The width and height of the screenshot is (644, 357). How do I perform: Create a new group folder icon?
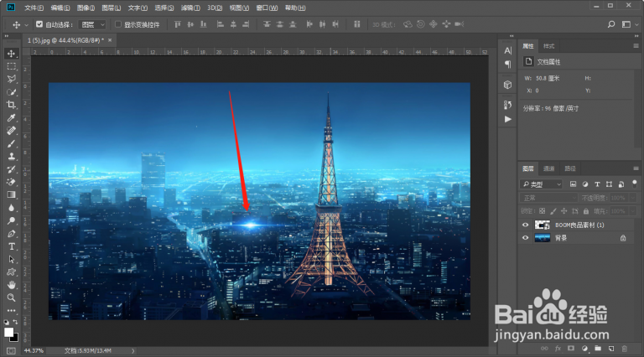coord(598,349)
